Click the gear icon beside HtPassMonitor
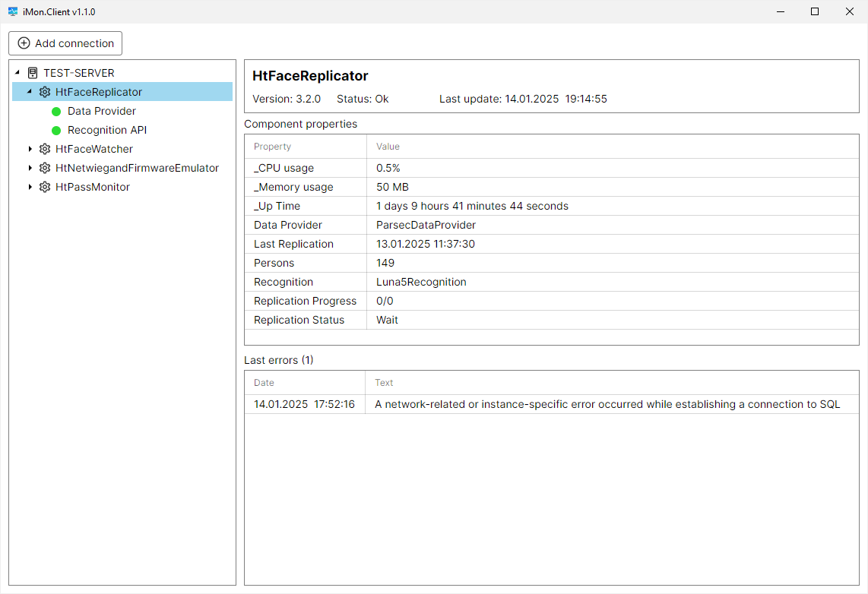868x594 pixels. click(x=45, y=187)
